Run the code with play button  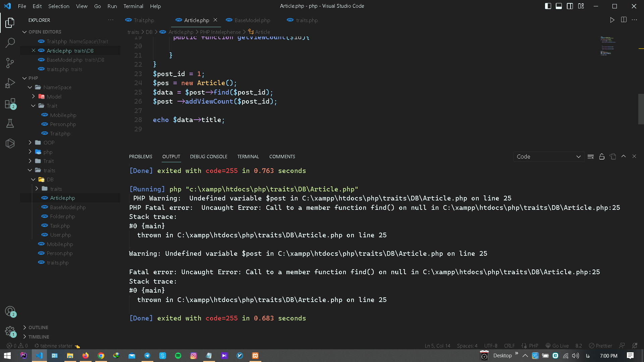coord(612,20)
